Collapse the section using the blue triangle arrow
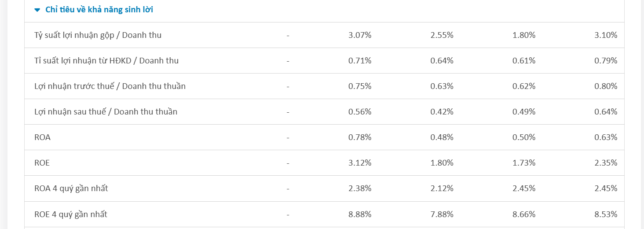 (37, 10)
